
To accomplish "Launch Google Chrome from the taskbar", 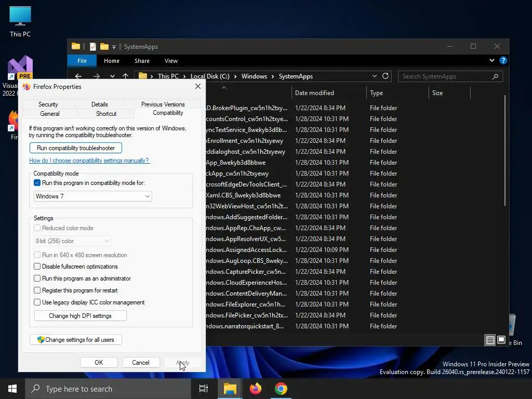I will [x=281, y=389].
